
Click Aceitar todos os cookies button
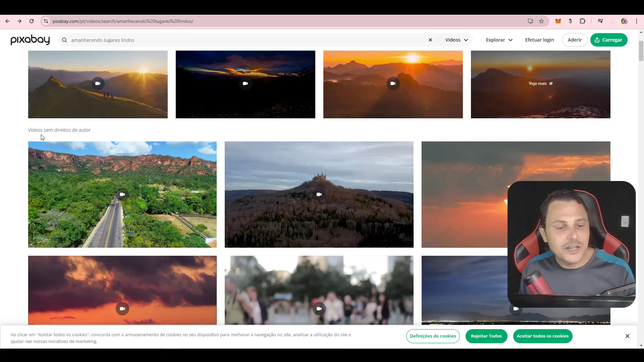(542, 336)
